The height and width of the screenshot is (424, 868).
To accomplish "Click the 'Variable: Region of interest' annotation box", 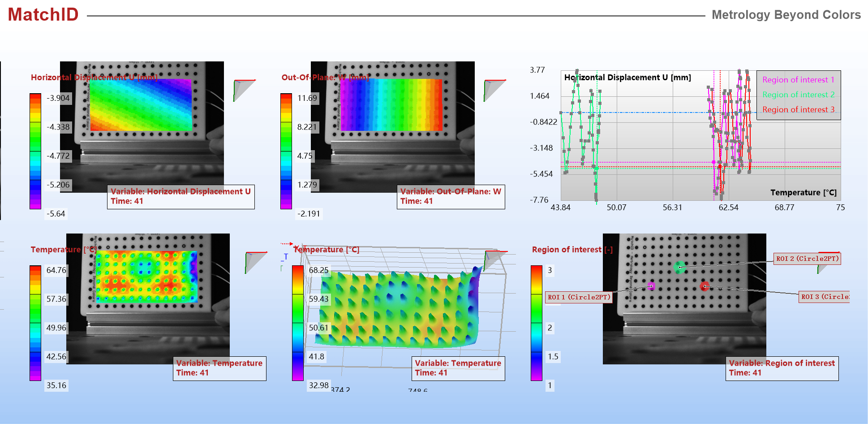I will pyautogui.click(x=782, y=368).
